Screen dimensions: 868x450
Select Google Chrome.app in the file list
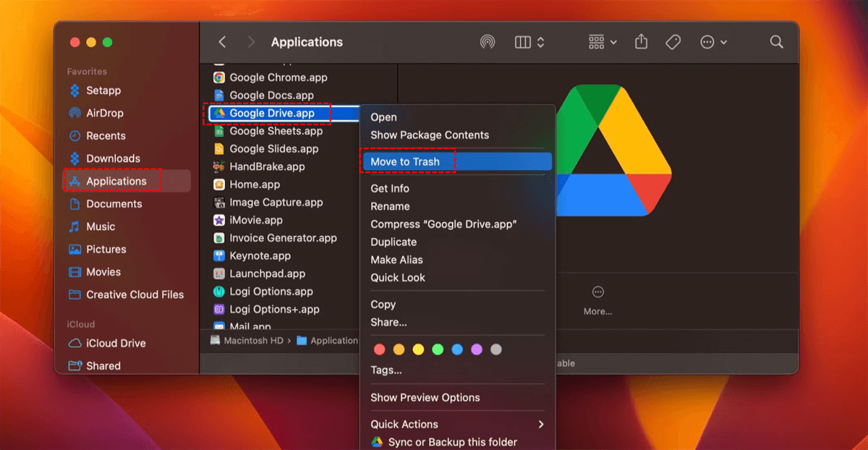pos(278,77)
